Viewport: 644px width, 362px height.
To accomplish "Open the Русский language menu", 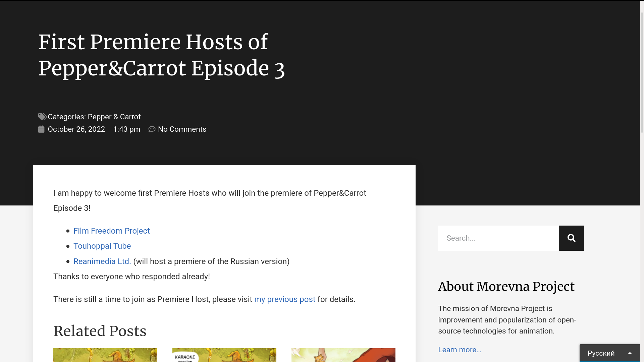I will [x=601, y=353].
